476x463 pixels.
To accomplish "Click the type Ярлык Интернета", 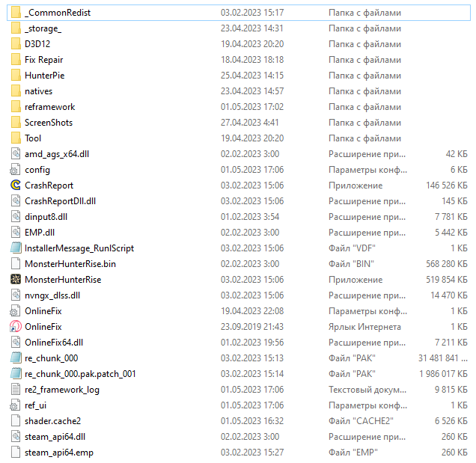I will click(364, 327).
